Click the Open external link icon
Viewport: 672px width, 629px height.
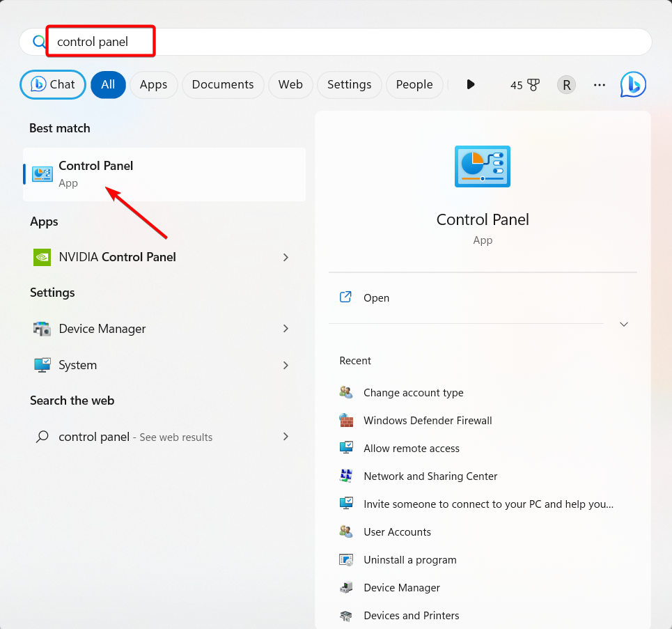345,297
